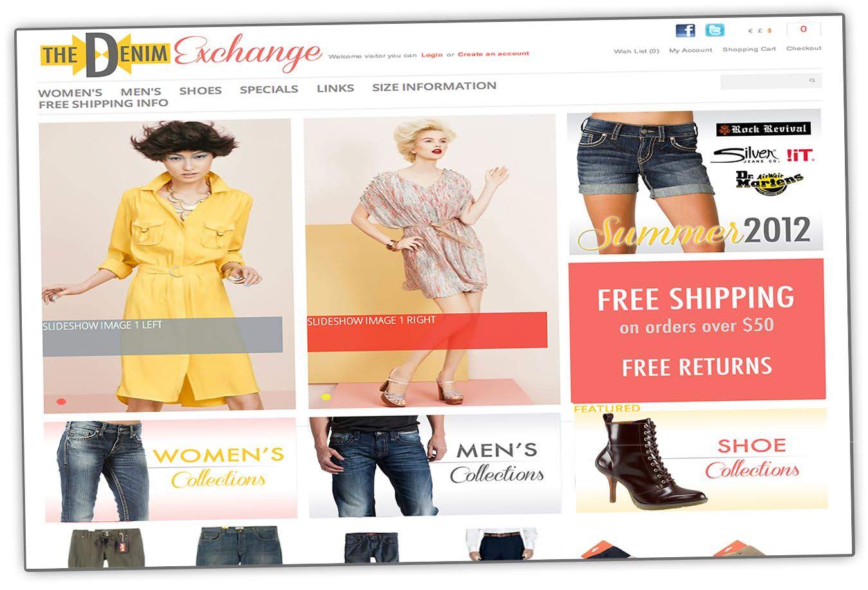868x590 pixels.
Task: Open the Twitter bird icon
Action: coord(715,30)
